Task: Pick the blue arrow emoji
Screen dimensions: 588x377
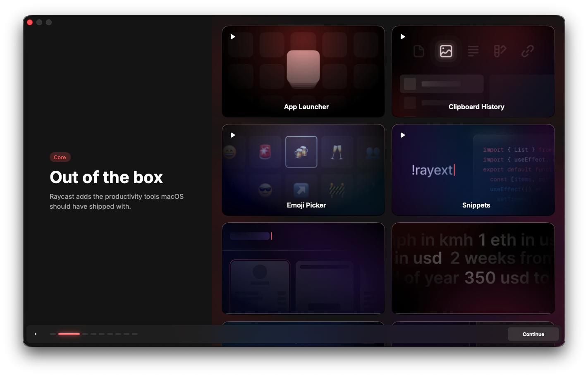Action: click(301, 190)
